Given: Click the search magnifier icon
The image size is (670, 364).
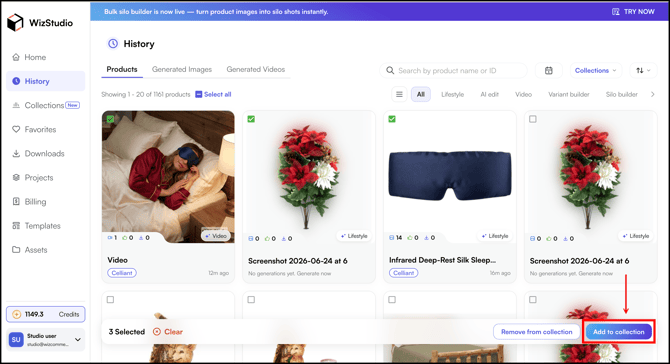Looking at the screenshot, I should tap(390, 70).
